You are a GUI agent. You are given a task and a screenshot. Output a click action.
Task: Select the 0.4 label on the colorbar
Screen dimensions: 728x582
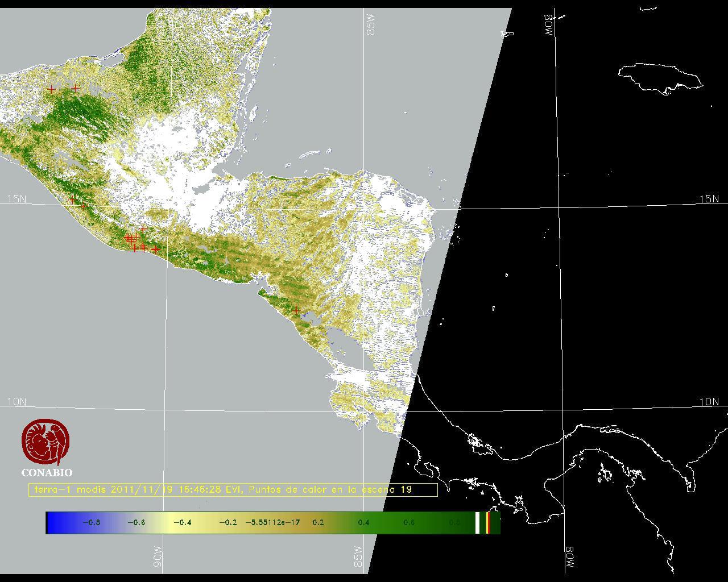pyautogui.click(x=363, y=522)
